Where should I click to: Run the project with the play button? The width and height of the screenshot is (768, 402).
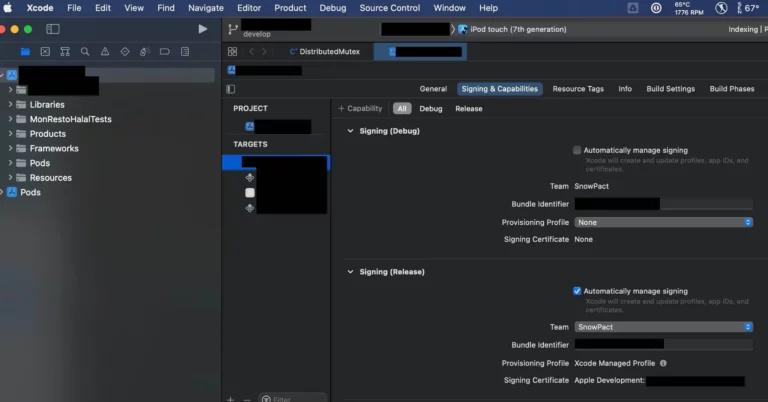[202, 29]
